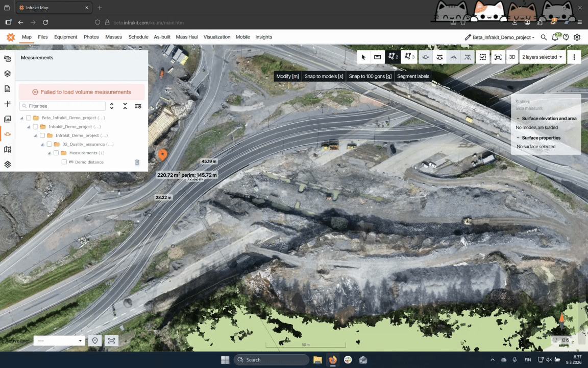Switch to the 3-point polygon measure tool
This screenshot has width=588, height=368.
409,57
